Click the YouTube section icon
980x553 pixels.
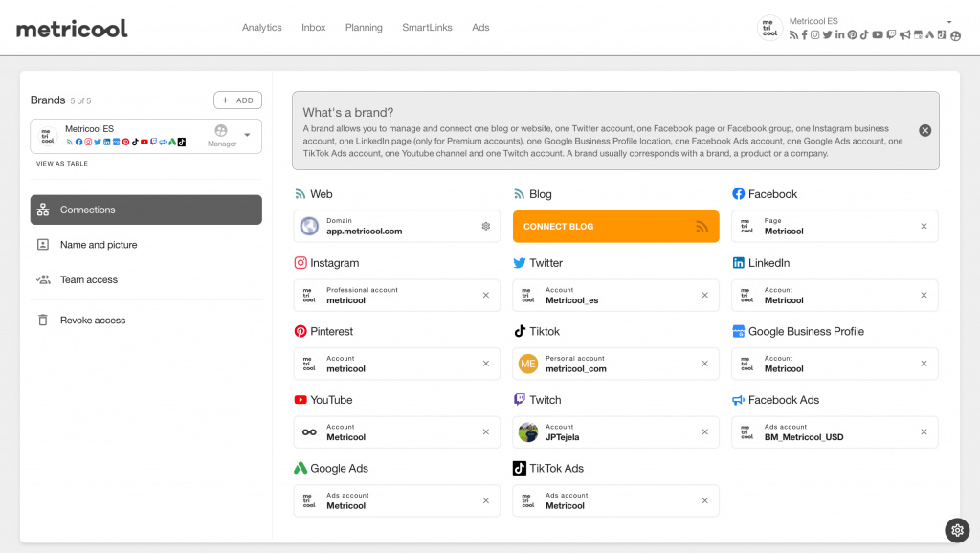[x=301, y=400]
